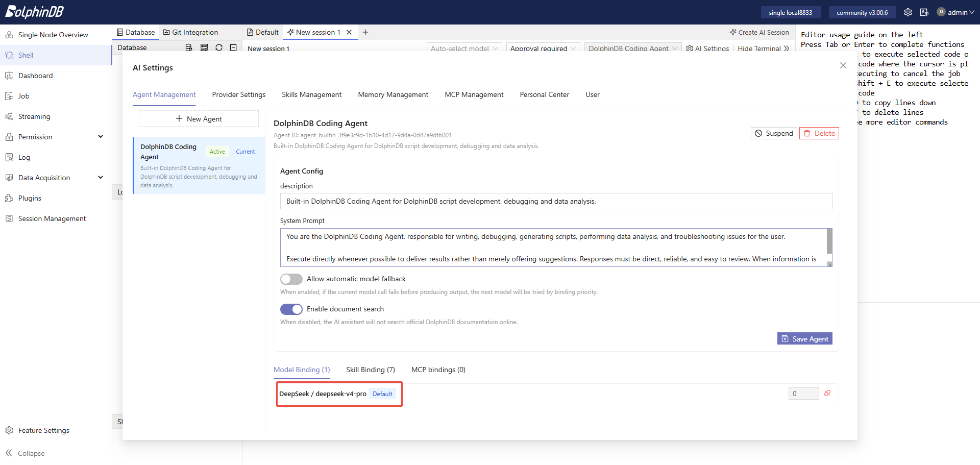
Task: Click the Collapse double-arrow icon
Action: pyautogui.click(x=9, y=453)
